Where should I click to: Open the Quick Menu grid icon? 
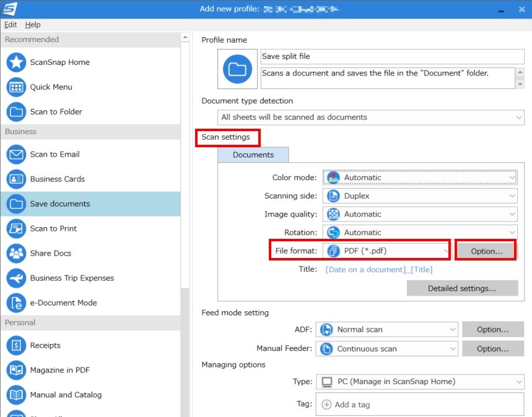[16, 87]
